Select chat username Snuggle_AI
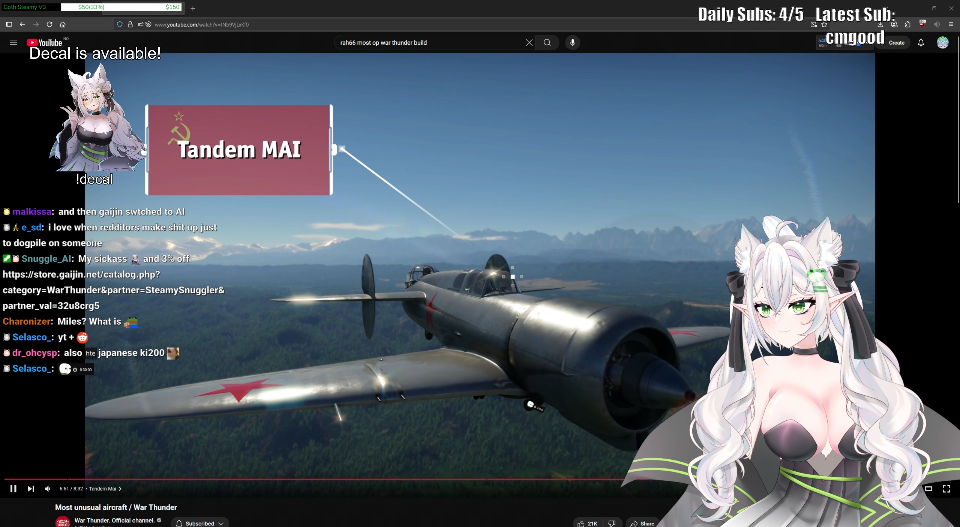The image size is (960, 527). coord(47,259)
